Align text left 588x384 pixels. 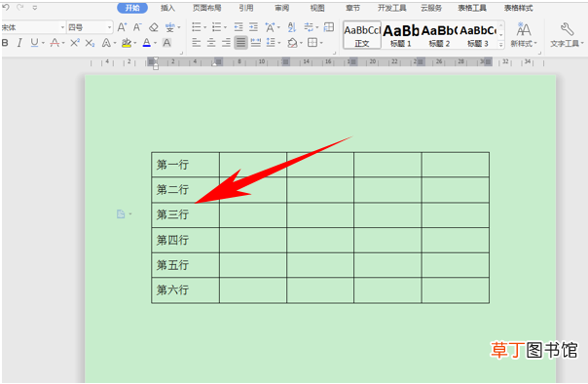coord(196,43)
